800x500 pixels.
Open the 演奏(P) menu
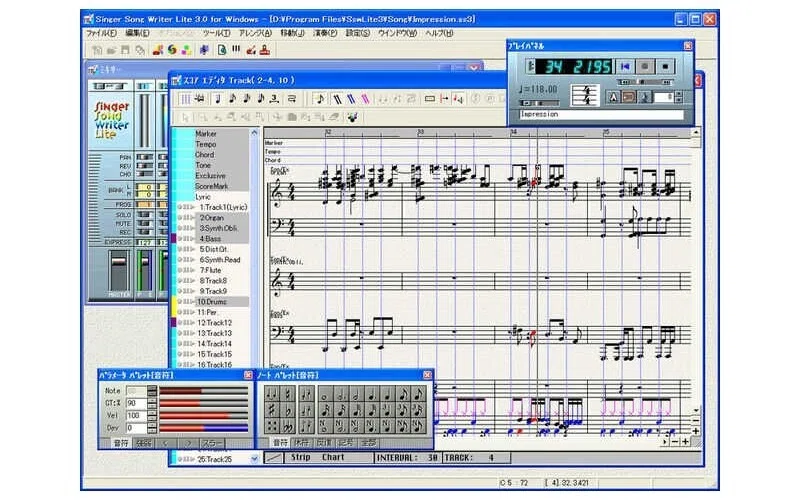pyautogui.click(x=325, y=33)
